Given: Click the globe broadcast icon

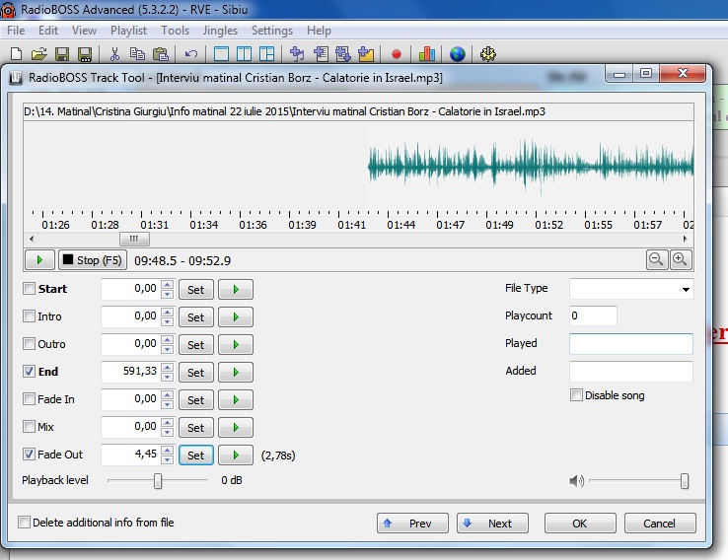Looking at the screenshot, I should click(x=458, y=54).
